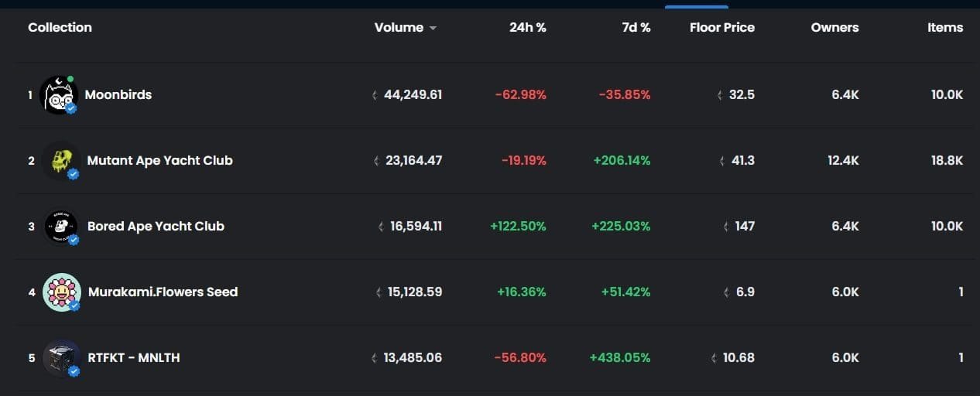Sort by the Owners column header

[x=834, y=28]
